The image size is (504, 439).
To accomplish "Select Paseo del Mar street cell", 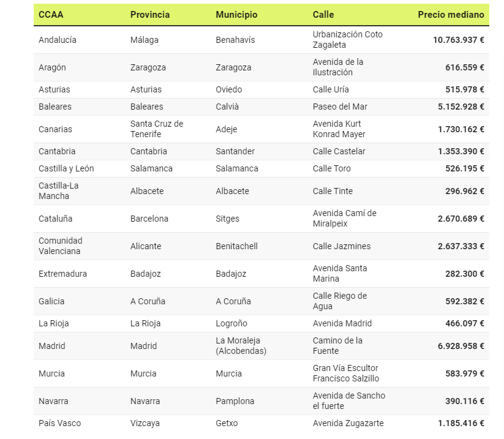I will pos(340,107).
